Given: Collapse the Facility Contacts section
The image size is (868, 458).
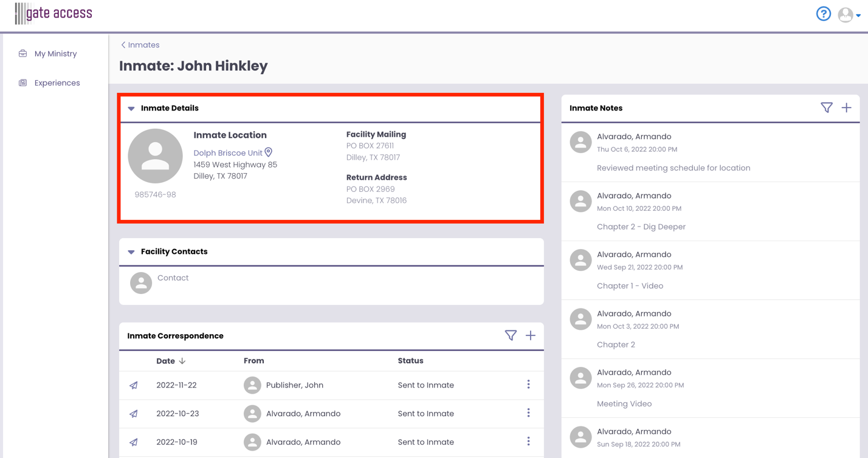Looking at the screenshot, I should pyautogui.click(x=131, y=252).
